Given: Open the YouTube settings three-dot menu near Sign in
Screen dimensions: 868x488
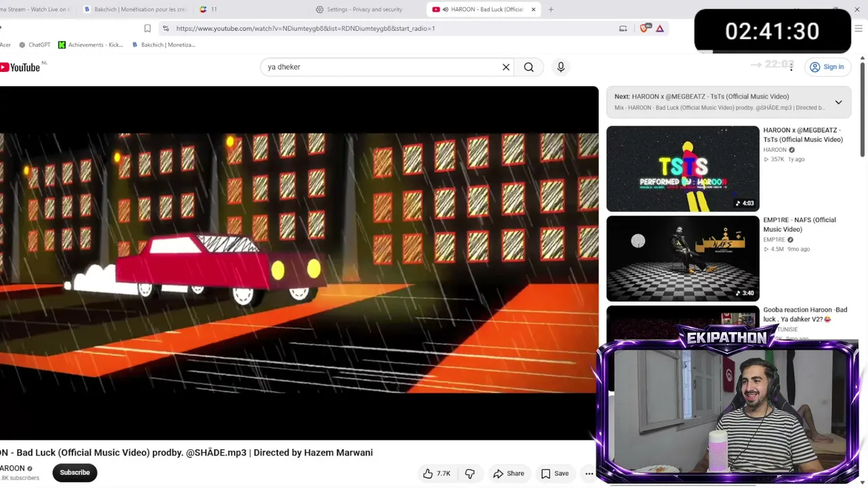Looking at the screenshot, I should coord(791,67).
